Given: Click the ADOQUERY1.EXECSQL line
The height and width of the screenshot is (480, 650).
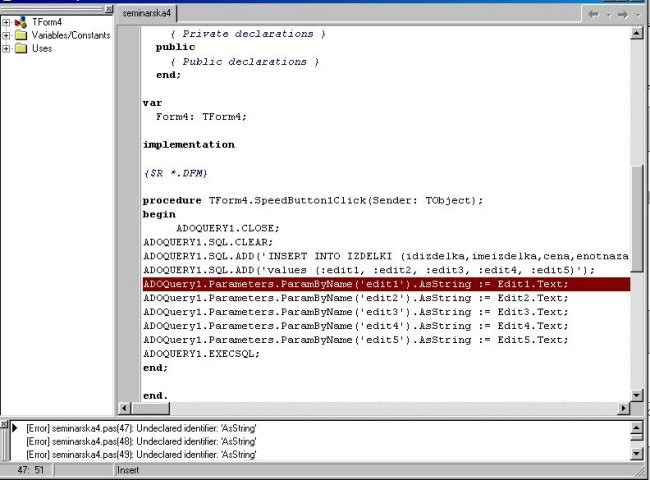Looking at the screenshot, I should point(201,354).
